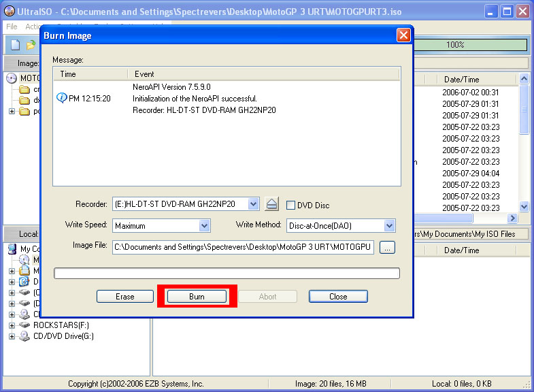The height and width of the screenshot is (392, 534).
Task: Select the row dated 2005-07-29 04:04
Action: (x=470, y=174)
